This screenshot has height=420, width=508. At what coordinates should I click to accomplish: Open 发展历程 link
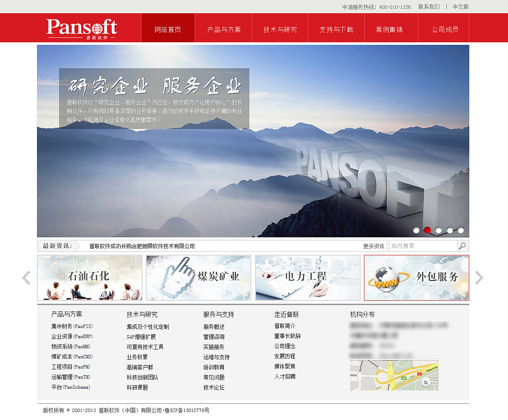pos(285,356)
